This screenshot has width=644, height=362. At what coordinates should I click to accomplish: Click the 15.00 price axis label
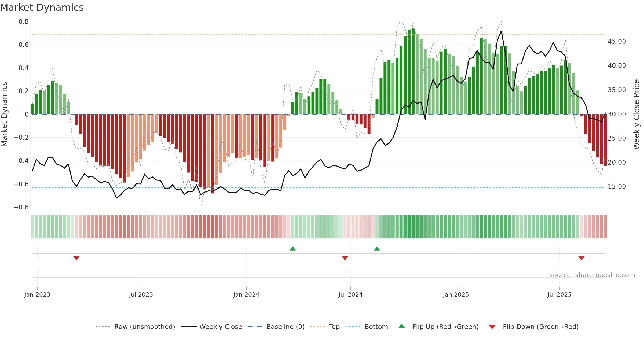[617, 187]
